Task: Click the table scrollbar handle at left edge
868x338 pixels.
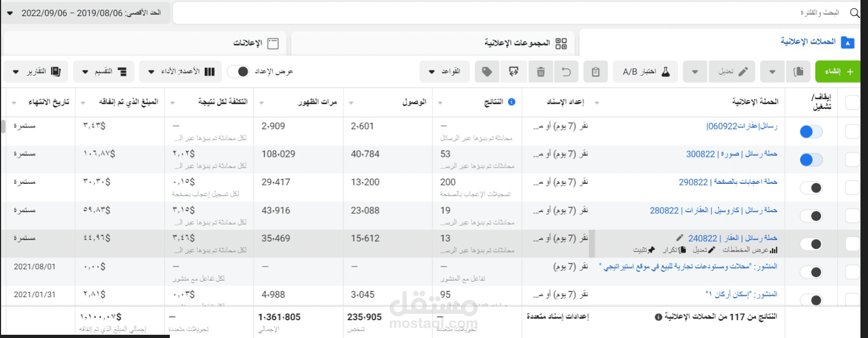Action: click(x=3, y=127)
